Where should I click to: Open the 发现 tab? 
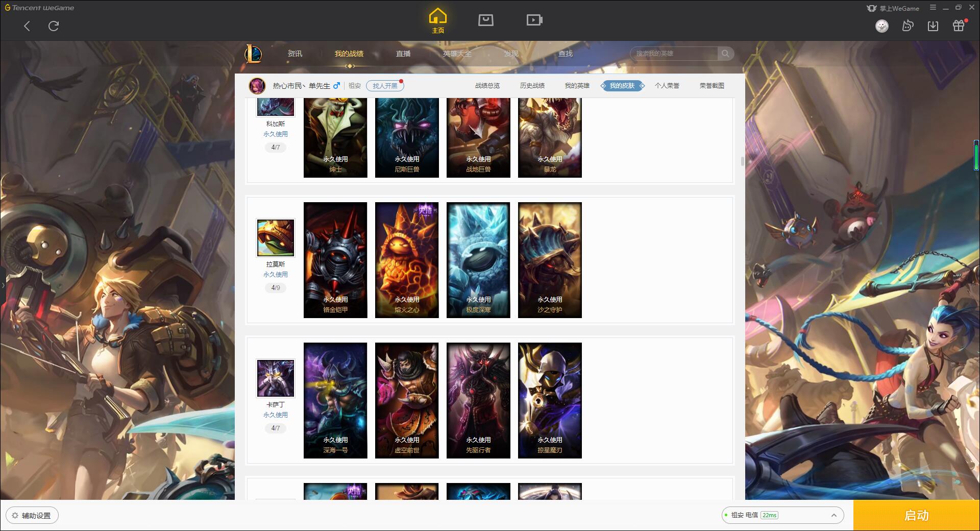pyautogui.click(x=511, y=54)
